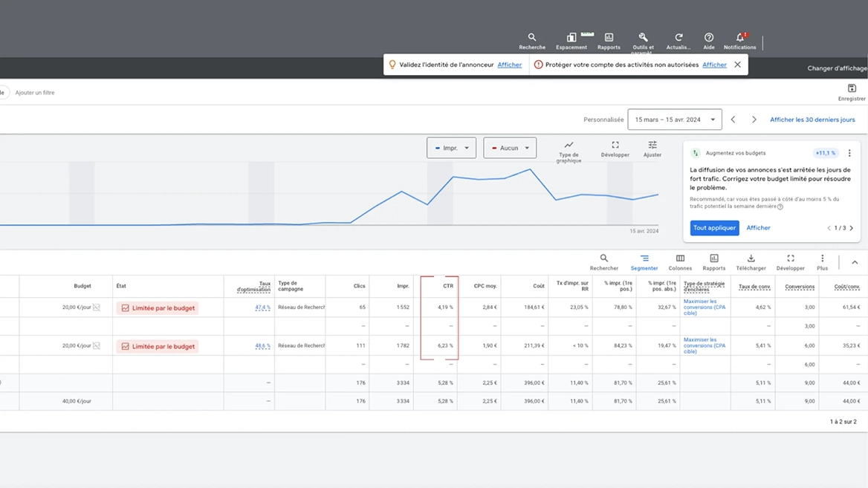
Task: Open the Type de graphique chart option
Action: tap(569, 151)
